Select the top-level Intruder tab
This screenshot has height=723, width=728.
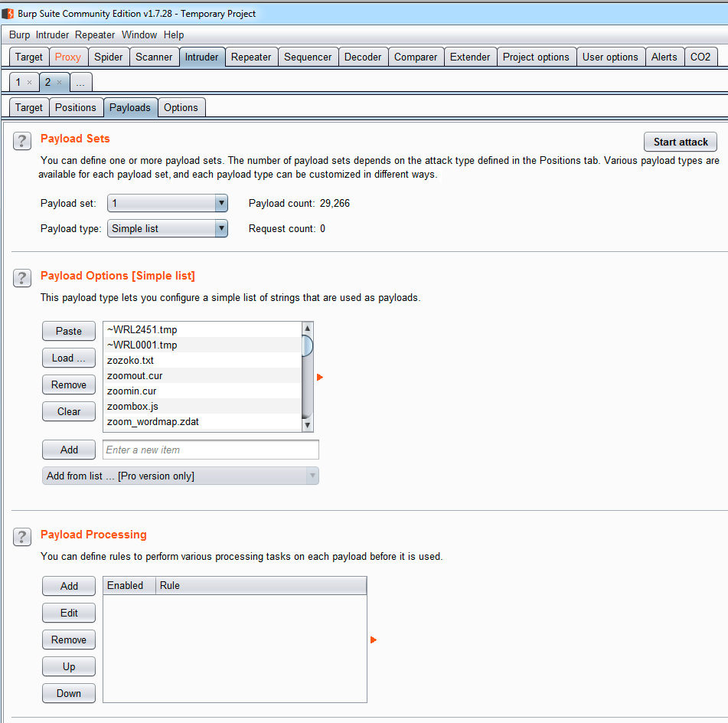pyautogui.click(x=202, y=57)
